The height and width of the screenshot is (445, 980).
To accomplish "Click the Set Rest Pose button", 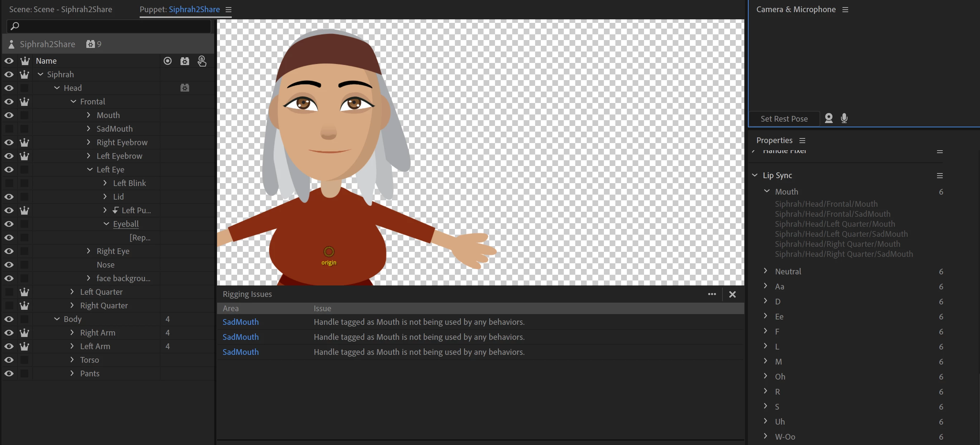I will tap(784, 118).
